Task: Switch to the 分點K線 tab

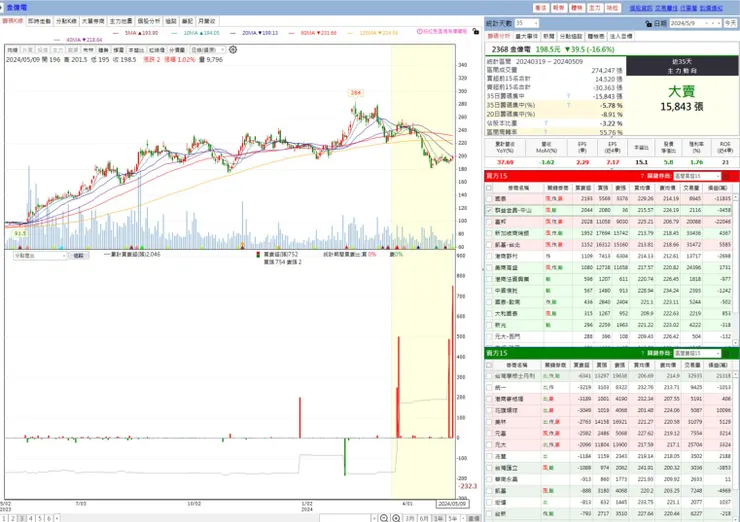Action: tap(66, 21)
